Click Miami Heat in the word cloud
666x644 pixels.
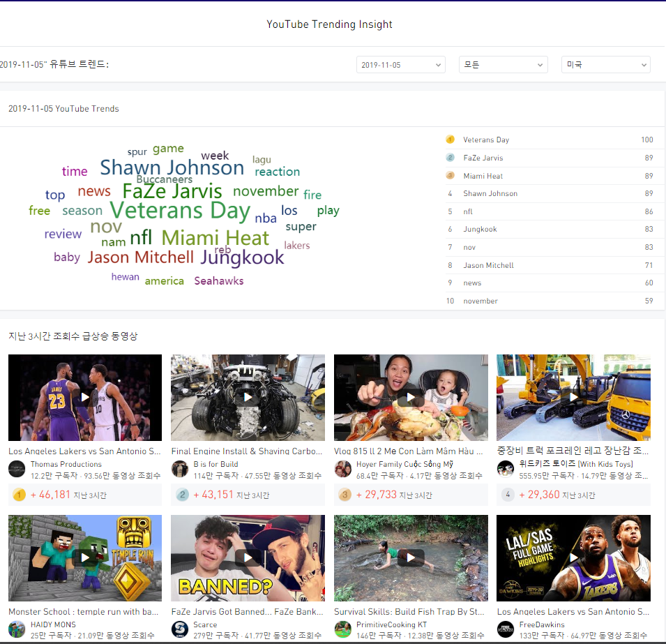click(215, 238)
